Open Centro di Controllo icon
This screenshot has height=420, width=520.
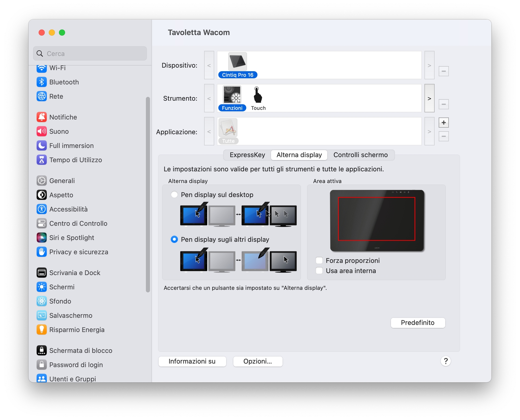[42, 223]
